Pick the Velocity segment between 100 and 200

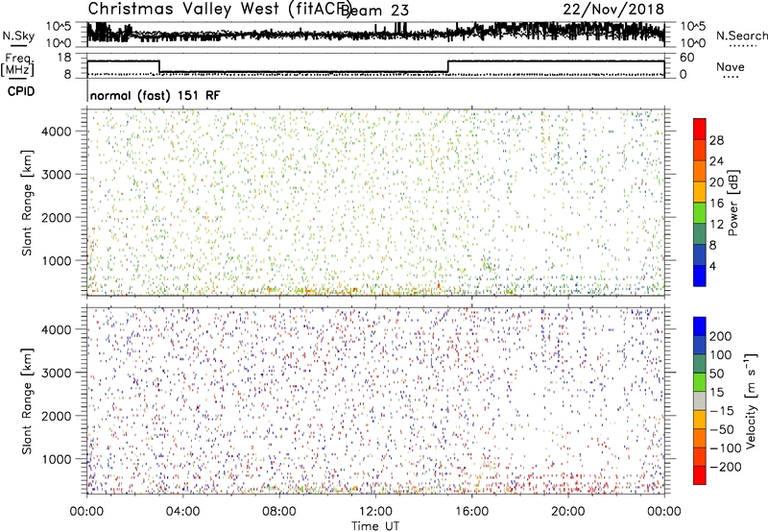[700, 345]
